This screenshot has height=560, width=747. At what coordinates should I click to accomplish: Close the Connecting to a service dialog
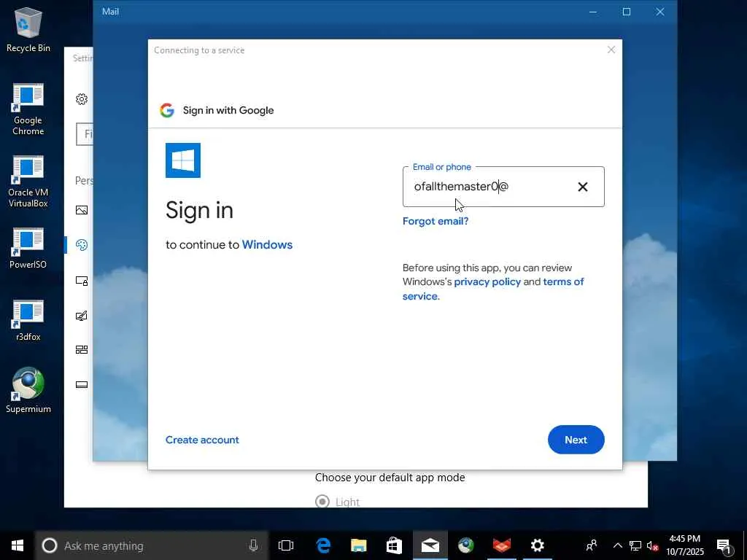611,50
